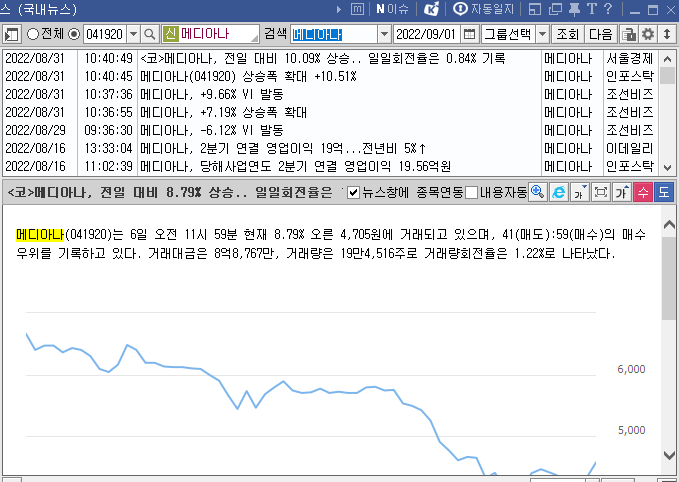Image resolution: width=679 pixels, height=482 pixels.
Task: Click the N이슈 title bar button
Action: coord(392,9)
